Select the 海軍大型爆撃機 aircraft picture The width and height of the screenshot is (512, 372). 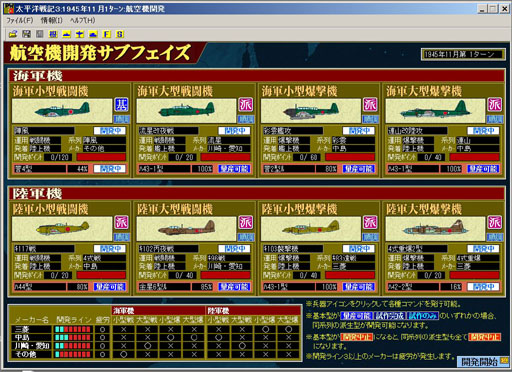[x=435, y=111]
